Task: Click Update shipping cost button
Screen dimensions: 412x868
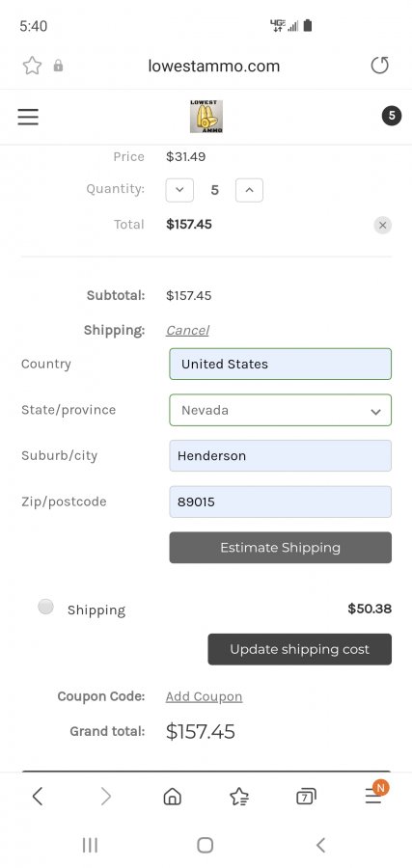Action: pos(299,649)
